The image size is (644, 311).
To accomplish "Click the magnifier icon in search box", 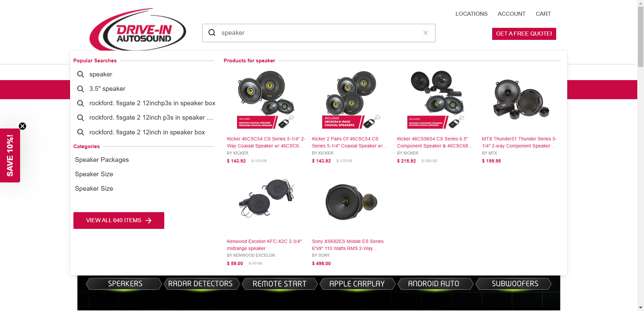I will tap(212, 33).
